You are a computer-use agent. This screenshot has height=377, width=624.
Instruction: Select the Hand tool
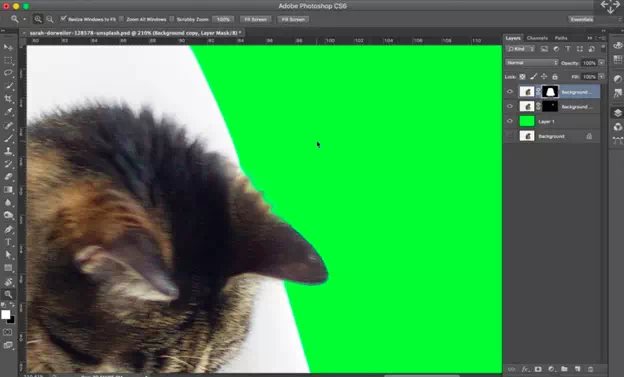(8, 282)
